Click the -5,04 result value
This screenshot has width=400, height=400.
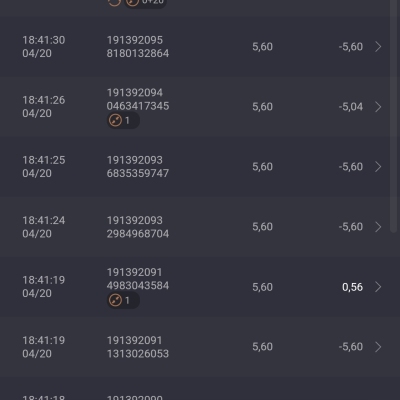pyautogui.click(x=351, y=107)
